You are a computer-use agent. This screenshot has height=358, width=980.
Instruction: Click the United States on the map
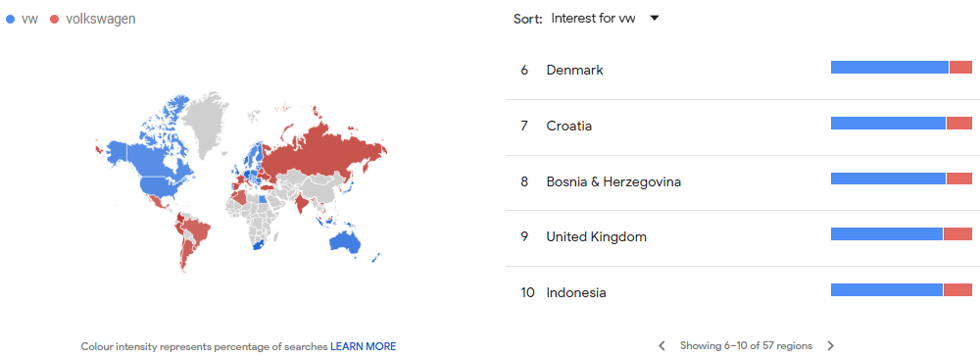coord(163,184)
